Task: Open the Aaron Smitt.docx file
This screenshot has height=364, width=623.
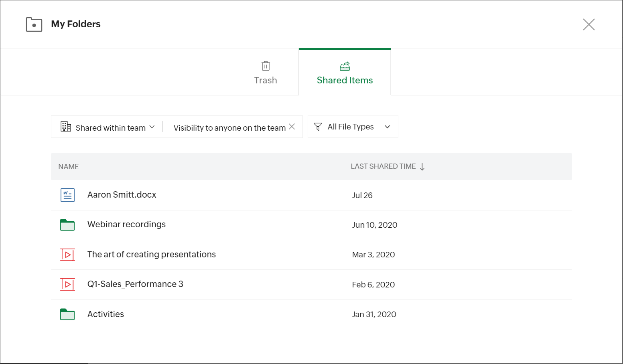Action: [122, 195]
